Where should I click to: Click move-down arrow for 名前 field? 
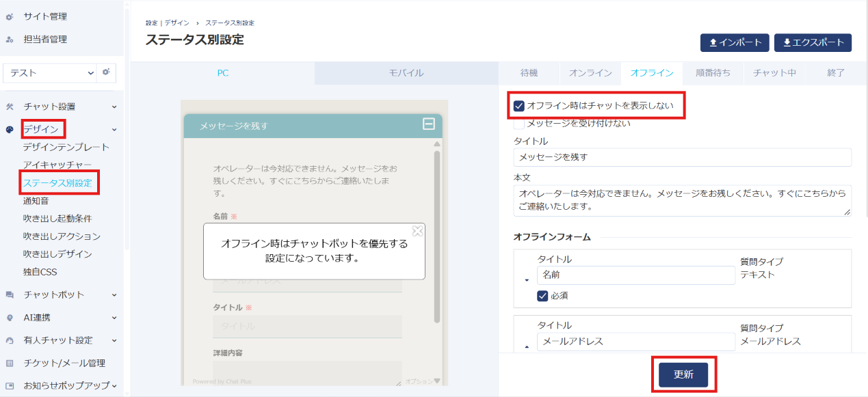pos(527,279)
